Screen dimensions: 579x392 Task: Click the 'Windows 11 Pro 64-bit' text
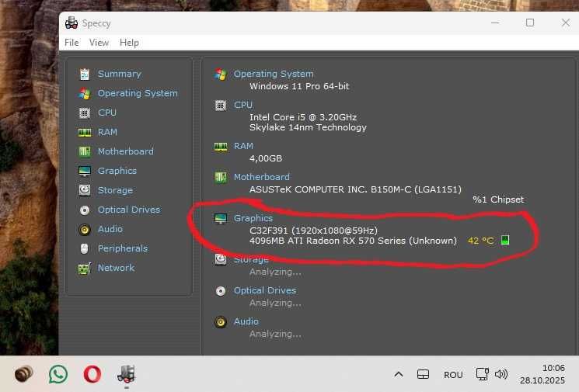pos(299,87)
